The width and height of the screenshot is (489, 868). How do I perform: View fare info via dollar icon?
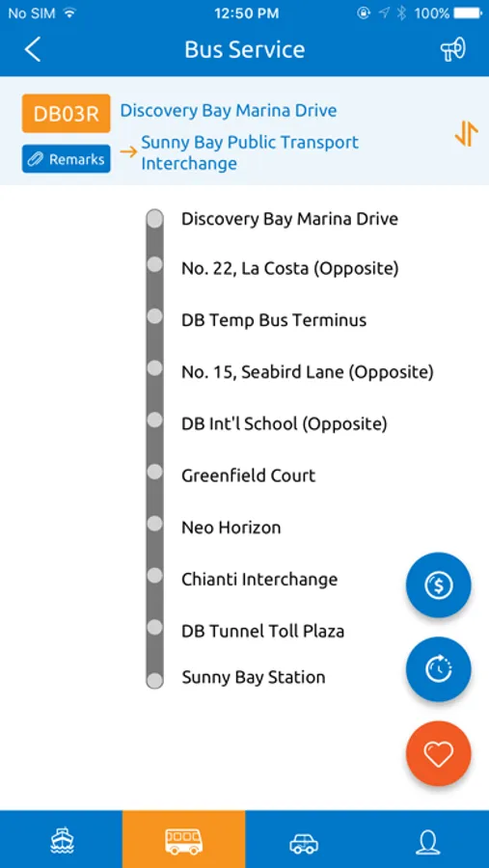pos(439,584)
